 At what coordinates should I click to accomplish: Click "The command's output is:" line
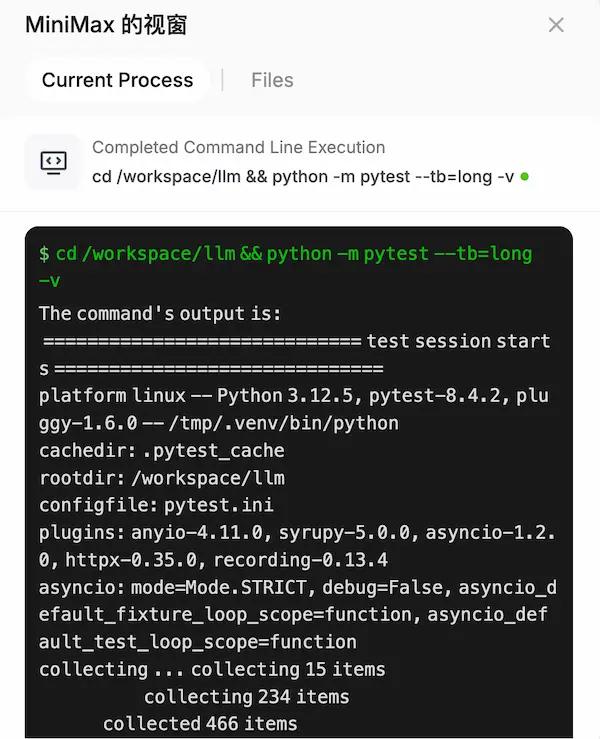coord(160,313)
